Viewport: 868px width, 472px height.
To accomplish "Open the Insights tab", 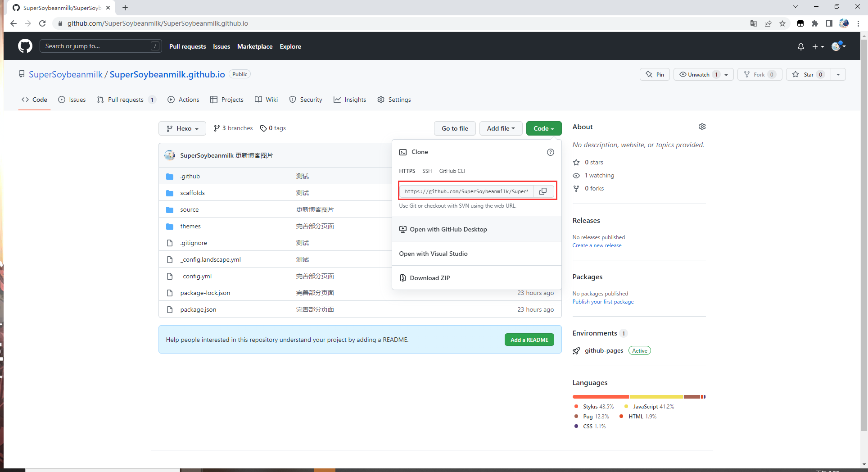I will (x=350, y=100).
